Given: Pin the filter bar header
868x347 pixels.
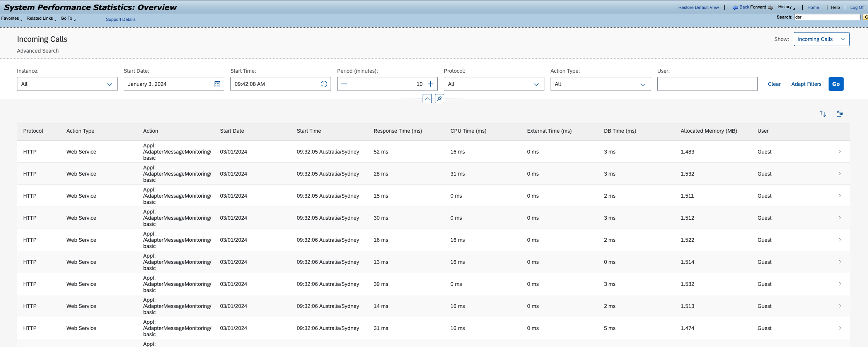Looking at the screenshot, I should click(x=440, y=99).
